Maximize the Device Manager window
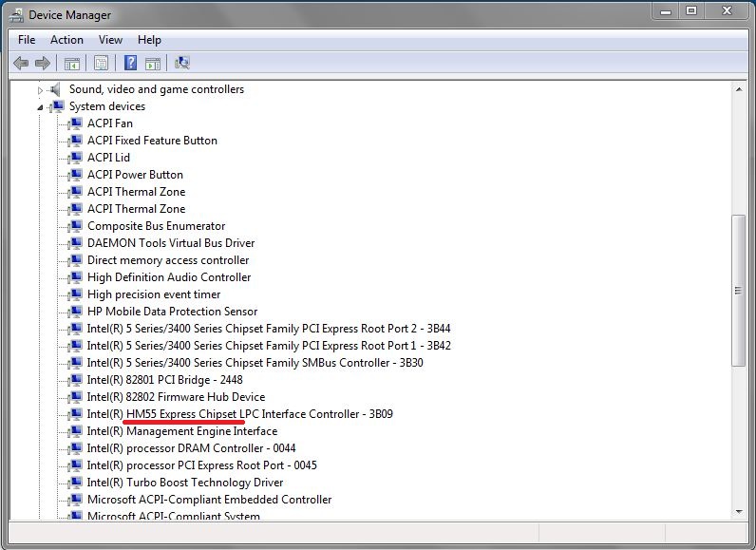 [691, 11]
